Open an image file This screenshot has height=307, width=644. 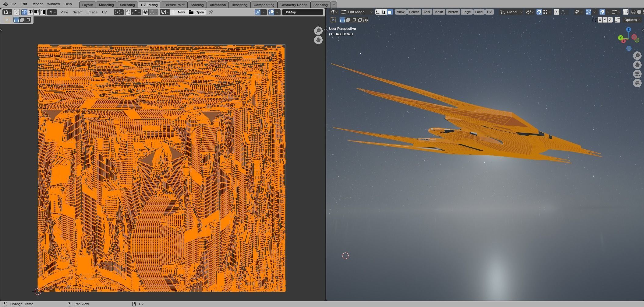point(197,12)
